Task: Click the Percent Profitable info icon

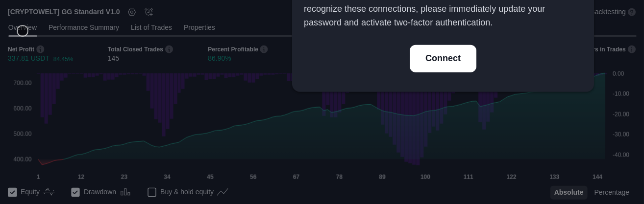Action: 264,49
